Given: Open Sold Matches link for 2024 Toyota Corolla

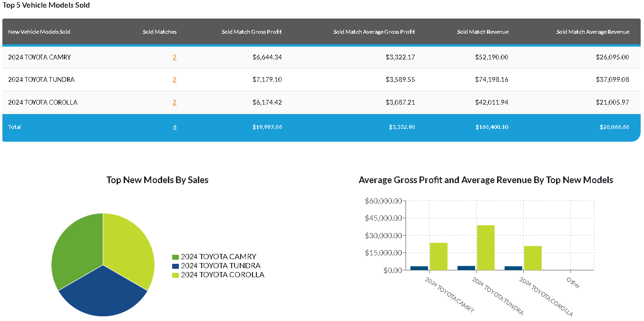Looking at the screenshot, I should (x=175, y=102).
